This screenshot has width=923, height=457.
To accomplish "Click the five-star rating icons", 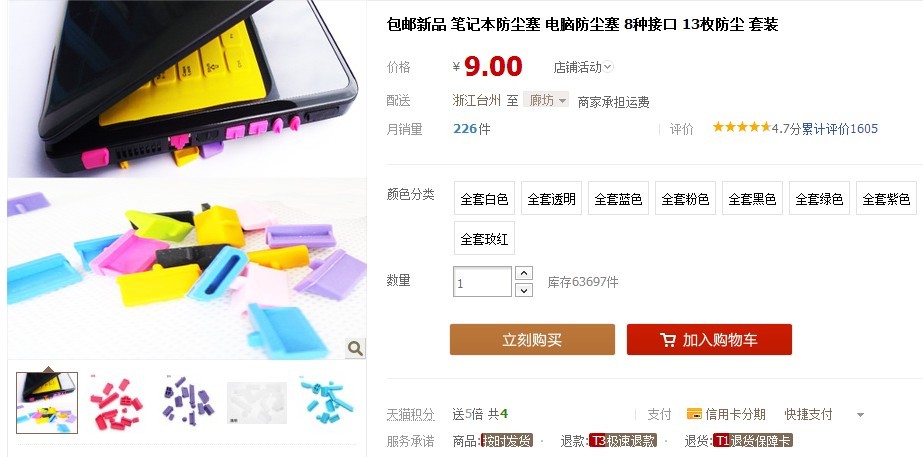I will (x=741, y=127).
